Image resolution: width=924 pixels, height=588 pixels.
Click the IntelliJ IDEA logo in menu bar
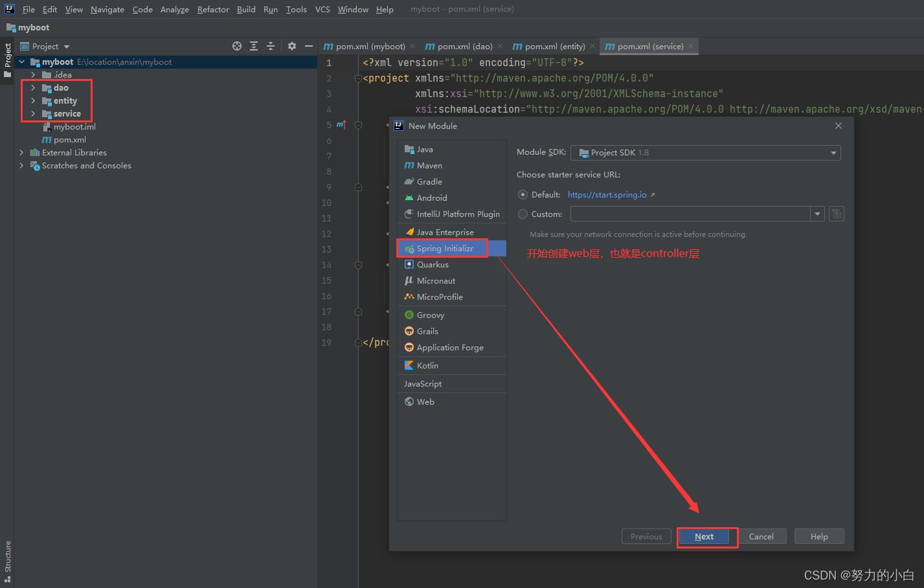coord(9,9)
